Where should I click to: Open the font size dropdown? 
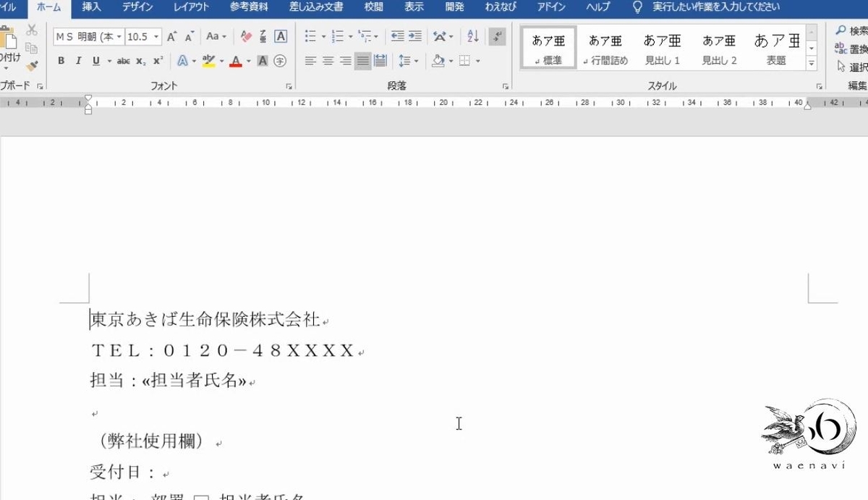[x=156, y=36]
